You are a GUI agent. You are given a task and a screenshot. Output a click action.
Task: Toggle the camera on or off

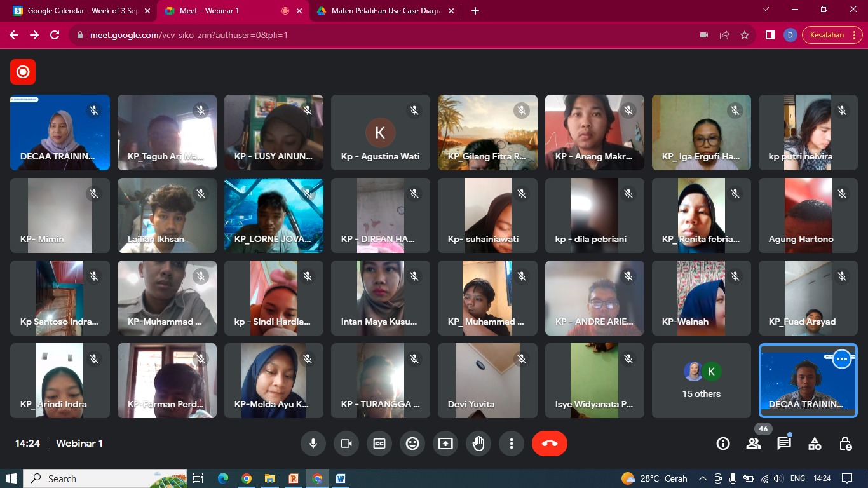coord(346,444)
